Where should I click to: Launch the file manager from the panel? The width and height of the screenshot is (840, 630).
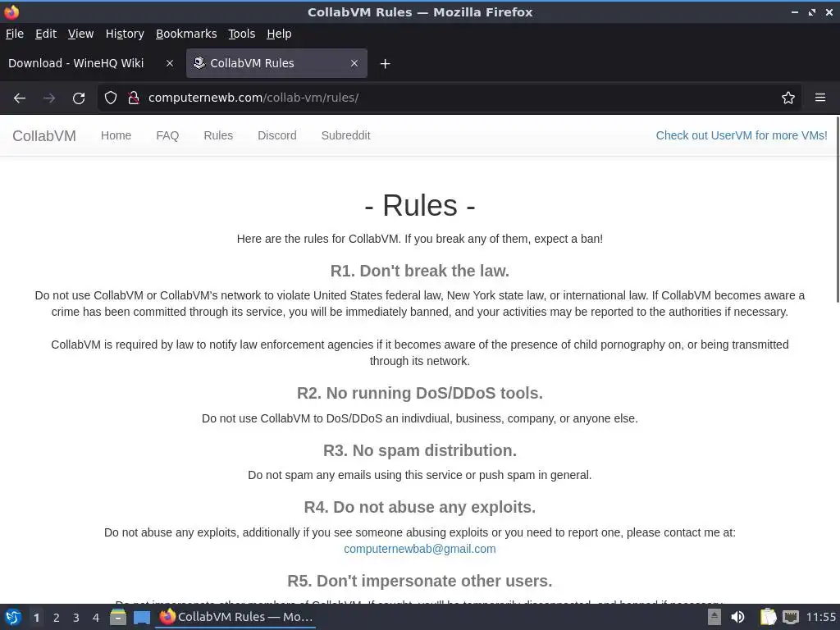118,617
